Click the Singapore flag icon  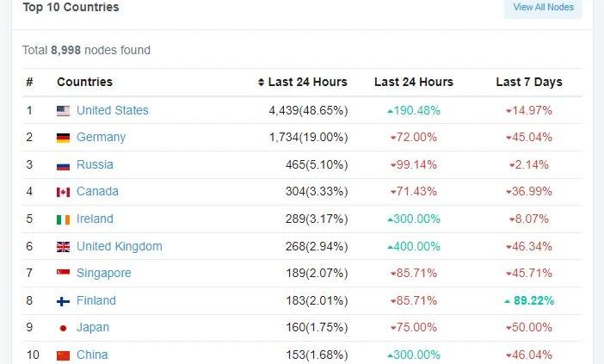63,273
